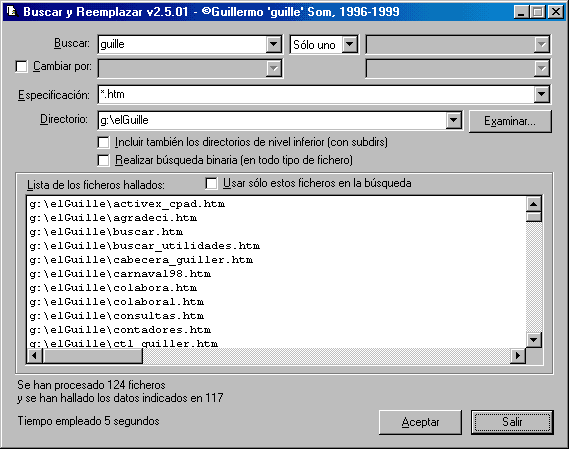Screen dimensions: 569x449
Task: Check Incluir también los directorios de nivel inferior
Action: point(103,142)
